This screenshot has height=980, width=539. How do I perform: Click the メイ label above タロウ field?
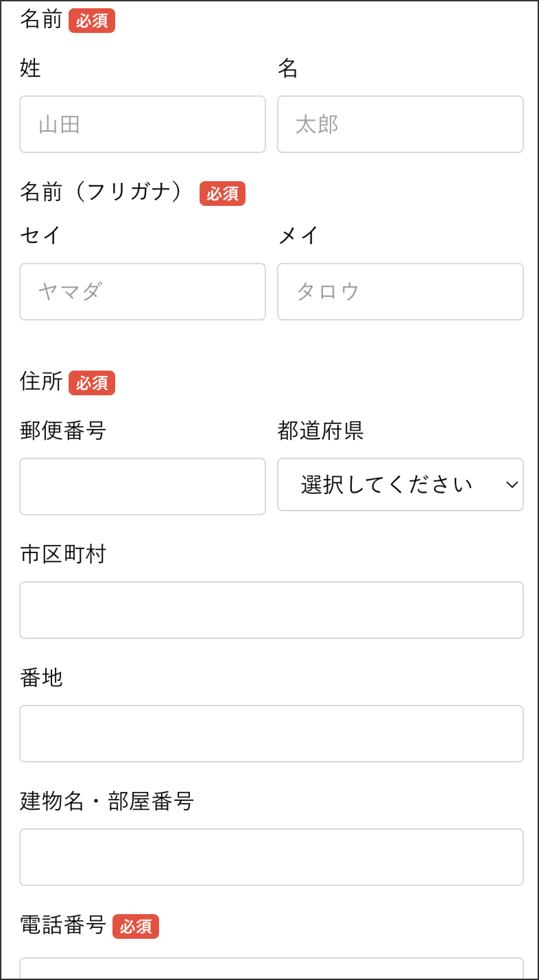298,235
